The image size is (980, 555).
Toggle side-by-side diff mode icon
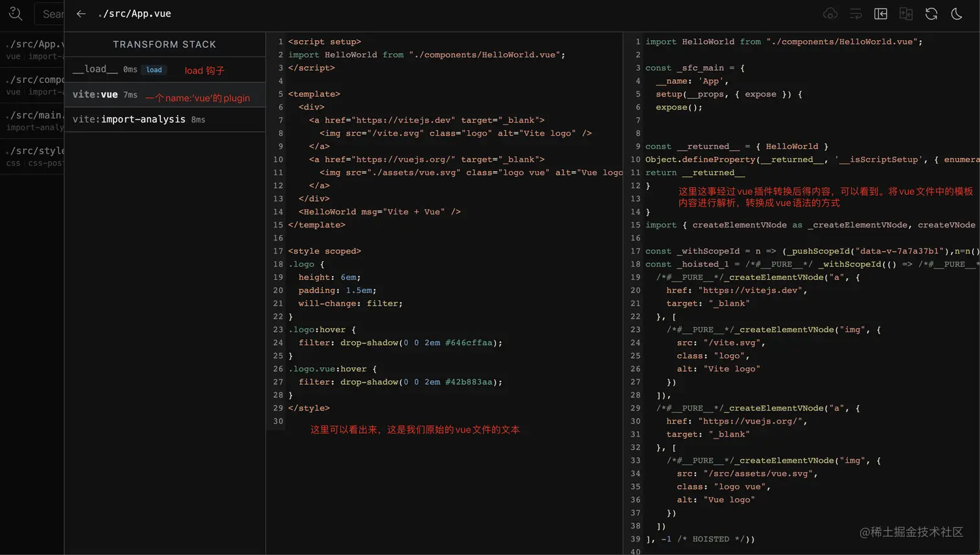(x=906, y=14)
